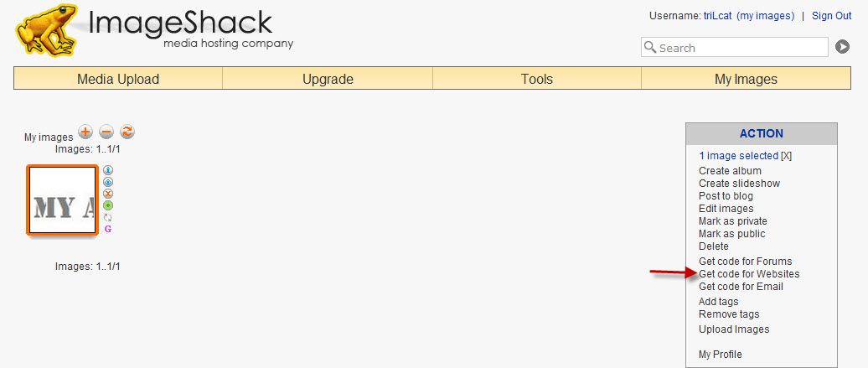The height and width of the screenshot is (368, 868).
Task: Go to the Upgrade tab
Action: click(x=328, y=80)
